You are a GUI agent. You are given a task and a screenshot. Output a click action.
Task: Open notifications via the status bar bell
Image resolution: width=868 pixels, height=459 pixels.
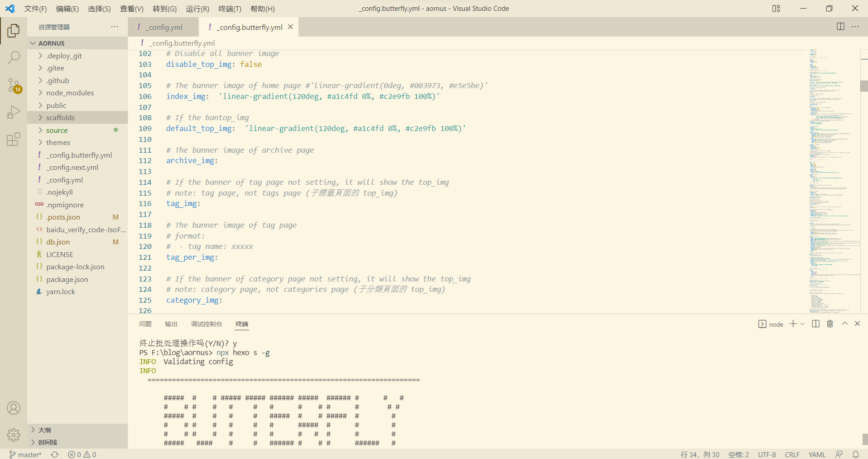[857, 454]
